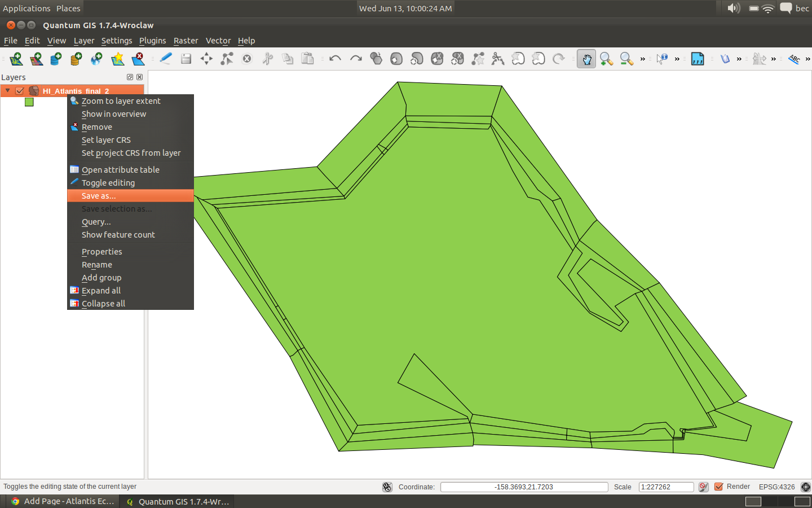Click the Remove Layer toolbar icon
This screenshot has width=812, height=508.
[x=138, y=59]
